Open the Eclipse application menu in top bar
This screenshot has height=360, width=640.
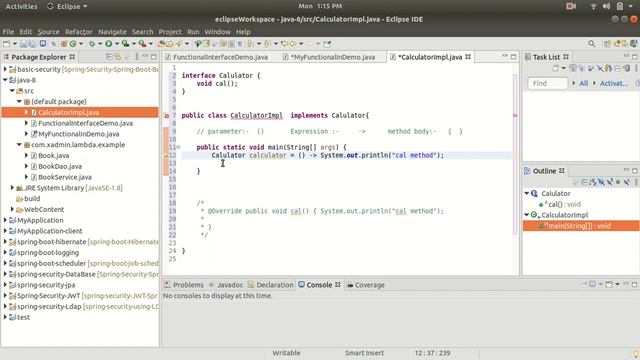[x=67, y=6]
